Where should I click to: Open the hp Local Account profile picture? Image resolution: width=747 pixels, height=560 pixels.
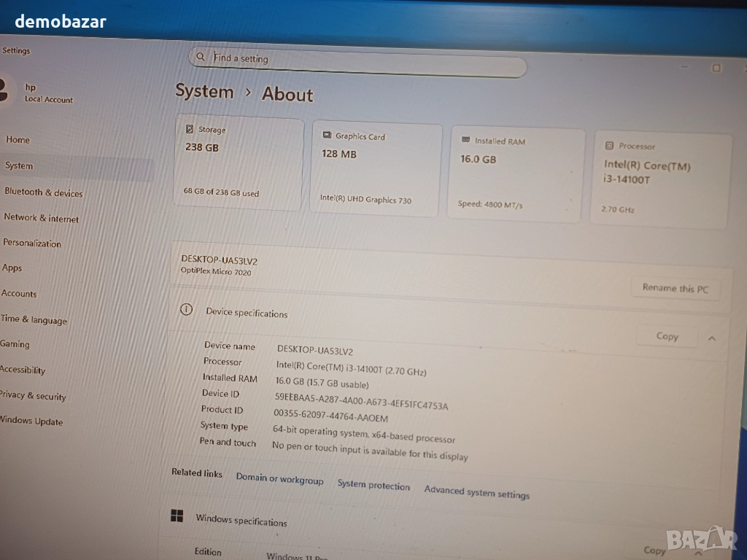tap(4, 91)
